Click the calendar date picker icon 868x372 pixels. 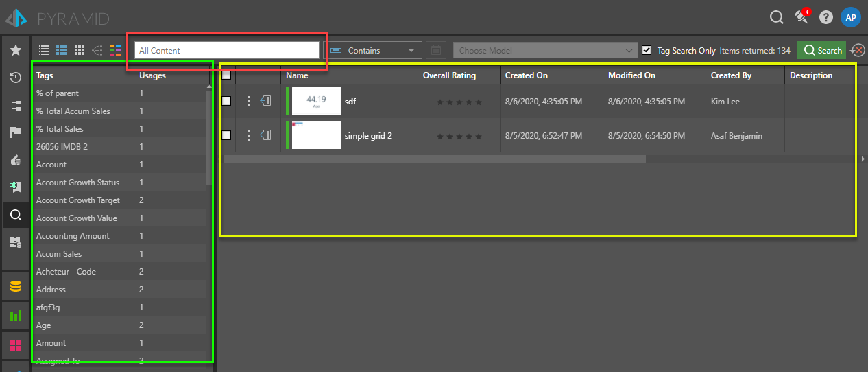[x=435, y=50]
